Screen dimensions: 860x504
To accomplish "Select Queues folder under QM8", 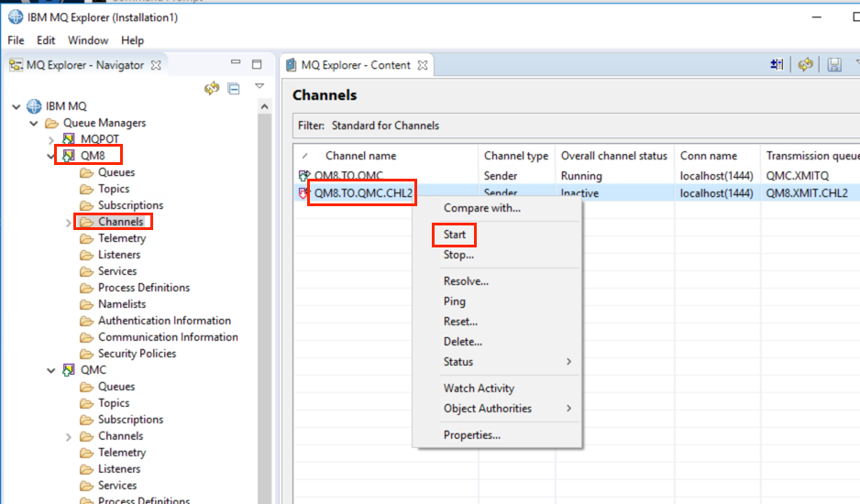I will (116, 172).
